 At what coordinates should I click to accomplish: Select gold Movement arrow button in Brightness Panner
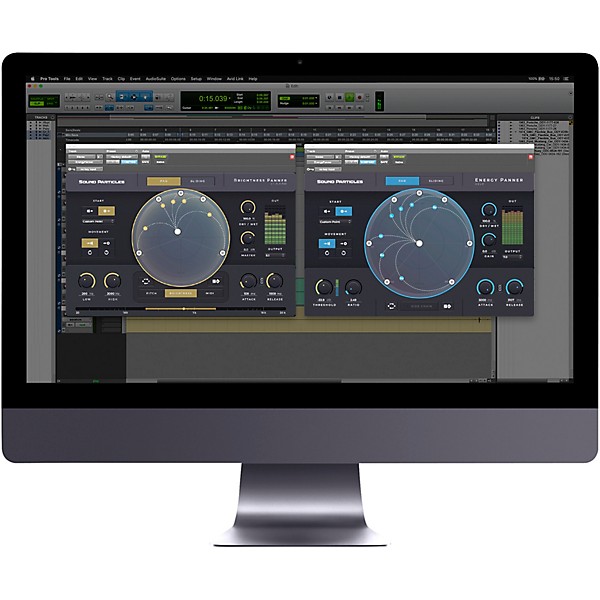pos(90,243)
